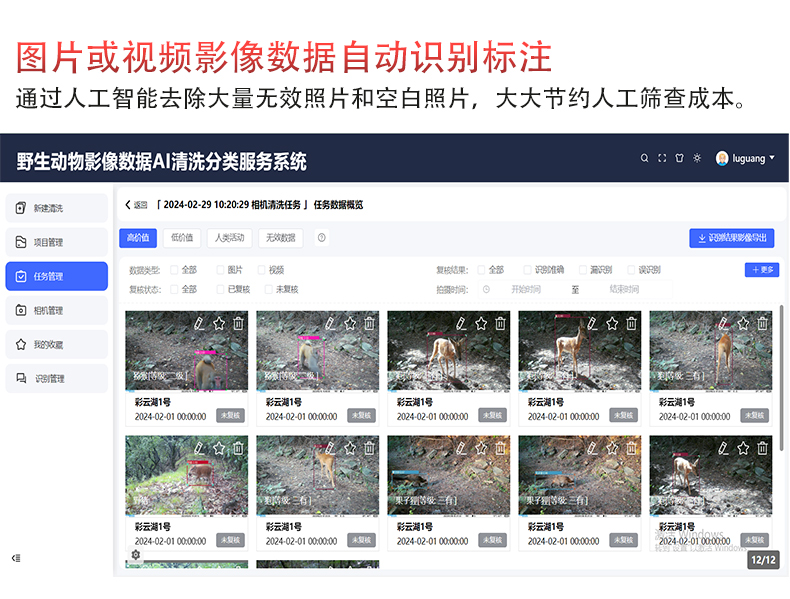The width and height of the screenshot is (790, 599).
Task: Click 未复核 badge on first image card
Action: pos(231,416)
